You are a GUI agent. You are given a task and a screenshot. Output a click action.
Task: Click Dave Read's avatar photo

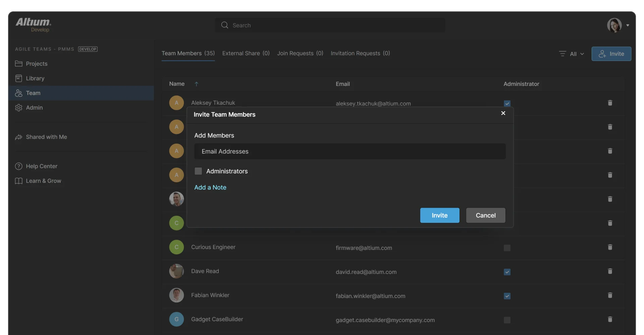pyautogui.click(x=176, y=271)
